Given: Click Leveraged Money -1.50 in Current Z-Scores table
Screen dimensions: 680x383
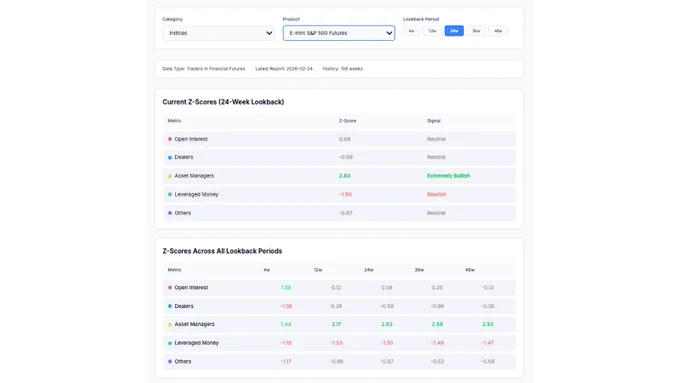Looking at the screenshot, I should [x=345, y=194].
